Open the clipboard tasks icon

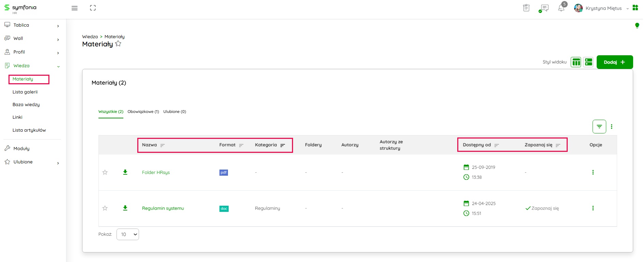tap(526, 8)
